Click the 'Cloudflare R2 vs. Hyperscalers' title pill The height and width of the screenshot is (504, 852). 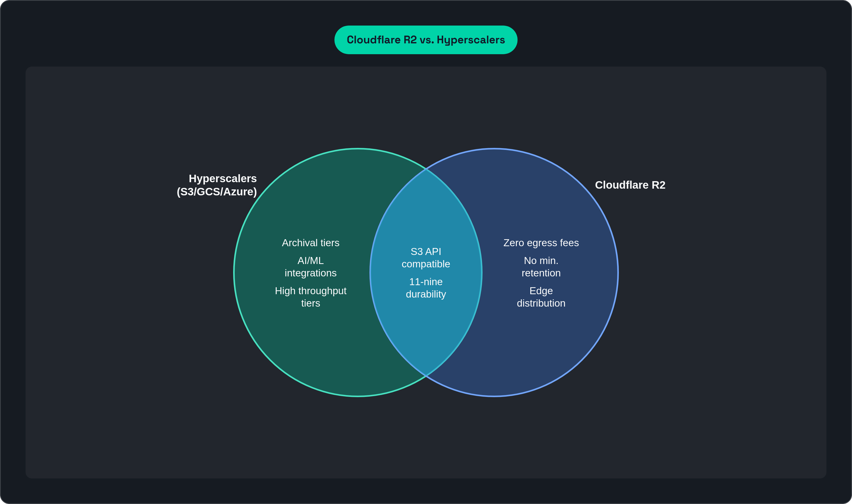pos(426,40)
